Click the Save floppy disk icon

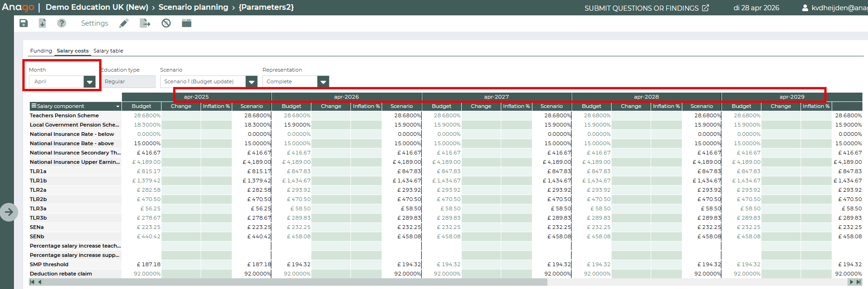(24, 23)
